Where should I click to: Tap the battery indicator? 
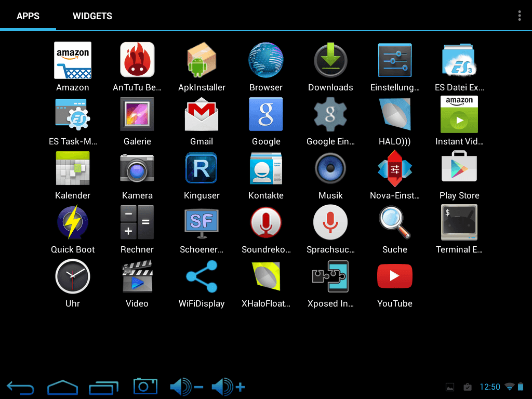coord(521,387)
